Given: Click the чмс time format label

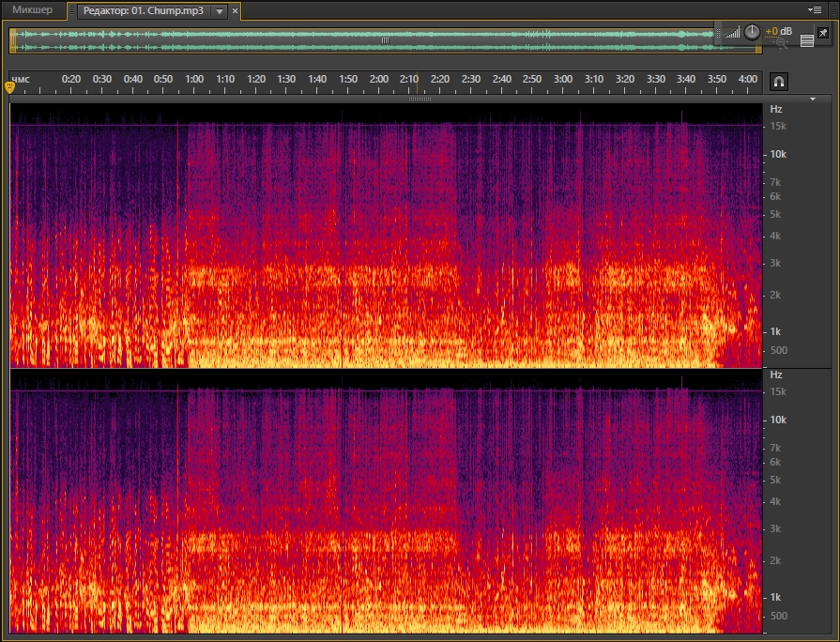Looking at the screenshot, I should tap(21, 80).
